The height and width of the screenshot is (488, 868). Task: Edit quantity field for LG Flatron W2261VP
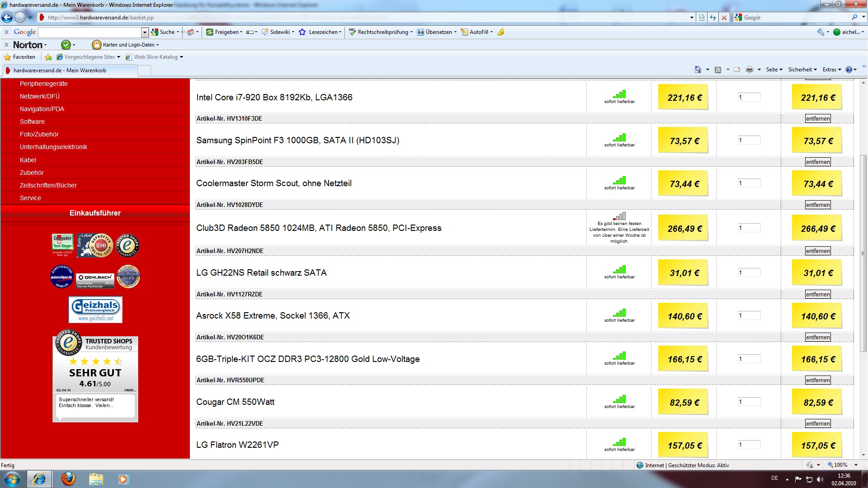click(749, 445)
